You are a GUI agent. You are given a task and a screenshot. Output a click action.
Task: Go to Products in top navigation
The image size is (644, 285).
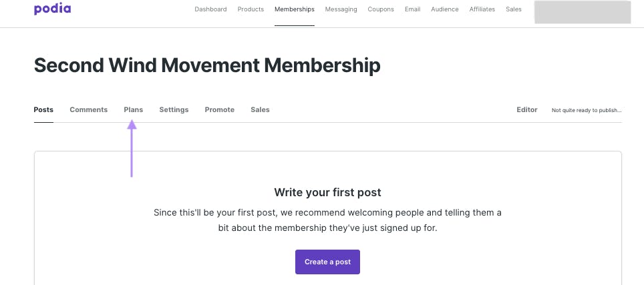(251, 9)
